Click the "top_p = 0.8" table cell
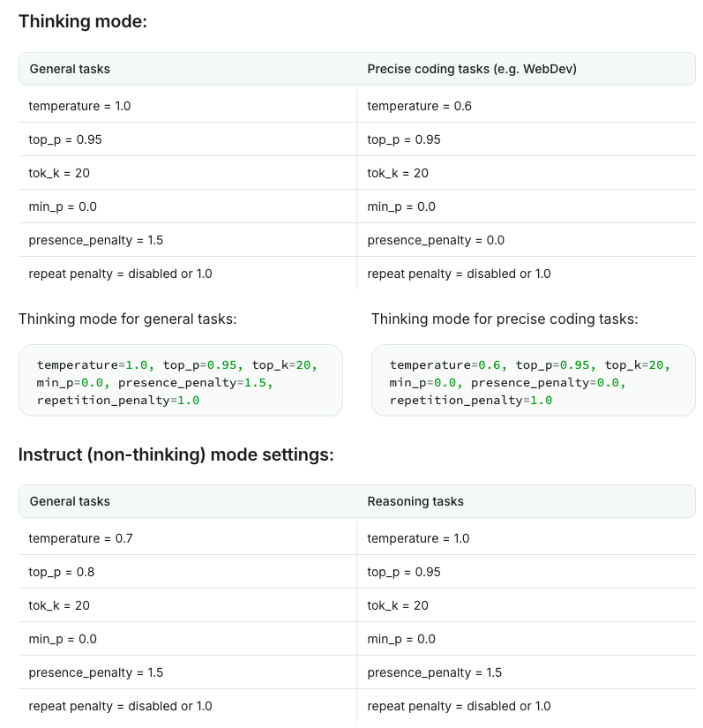 pos(62,572)
